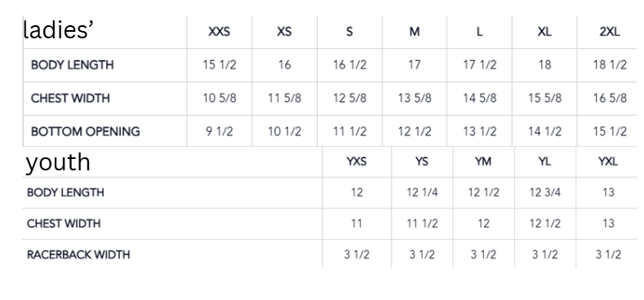This screenshot has width=644, height=300.
Task: Click the ladies' XXS size header
Action: coord(220,32)
